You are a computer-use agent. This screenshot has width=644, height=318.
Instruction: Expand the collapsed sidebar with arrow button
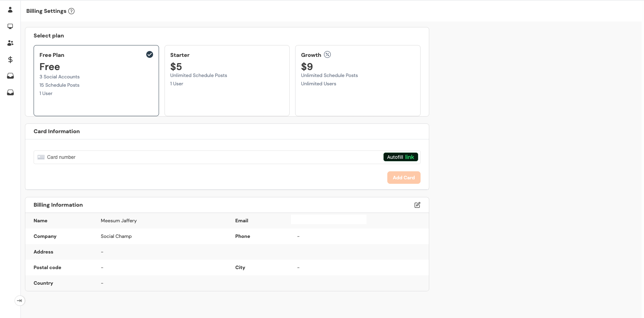pyautogui.click(x=20, y=301)
